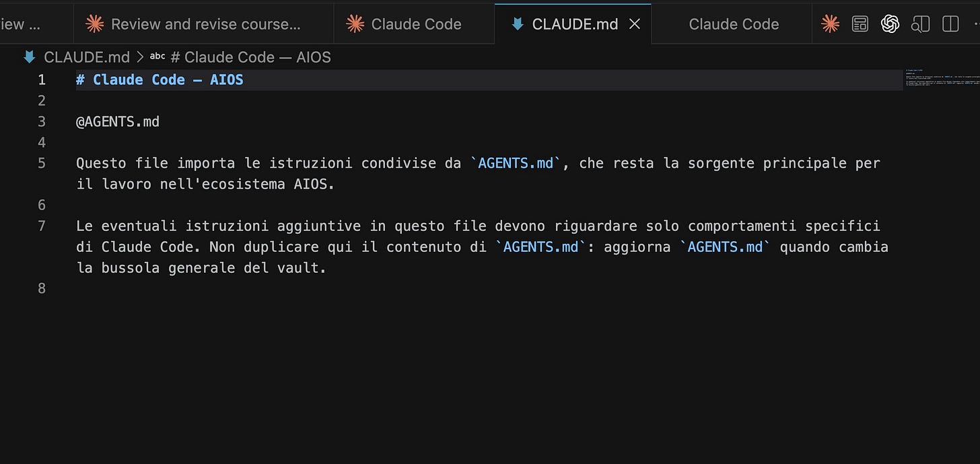This screenshot has height=464, width=980.
Task: Click line number 7 in the gutter
Action: tap(42, 226)
